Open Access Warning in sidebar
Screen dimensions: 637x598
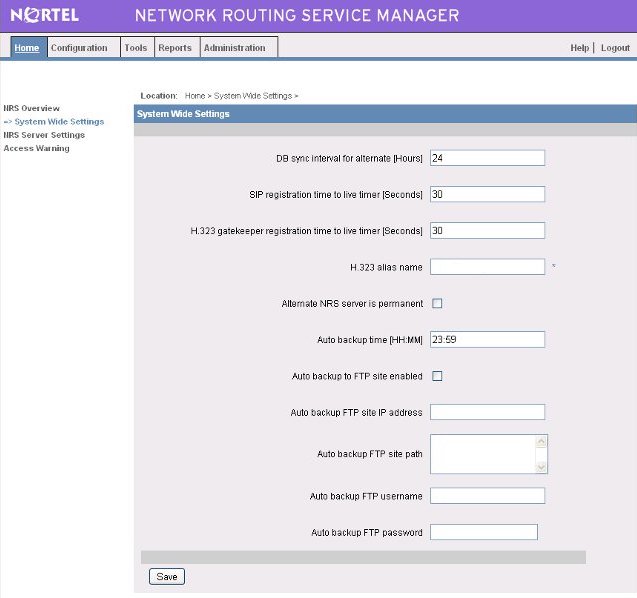click(x=36, y=148)
